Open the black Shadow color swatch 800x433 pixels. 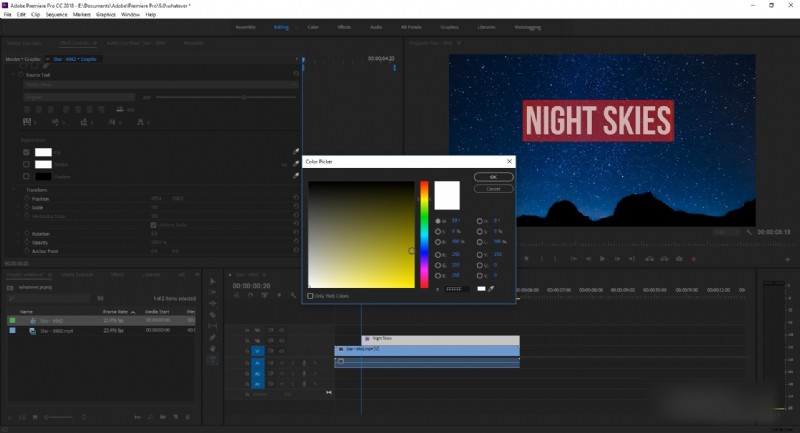[43, 176]
